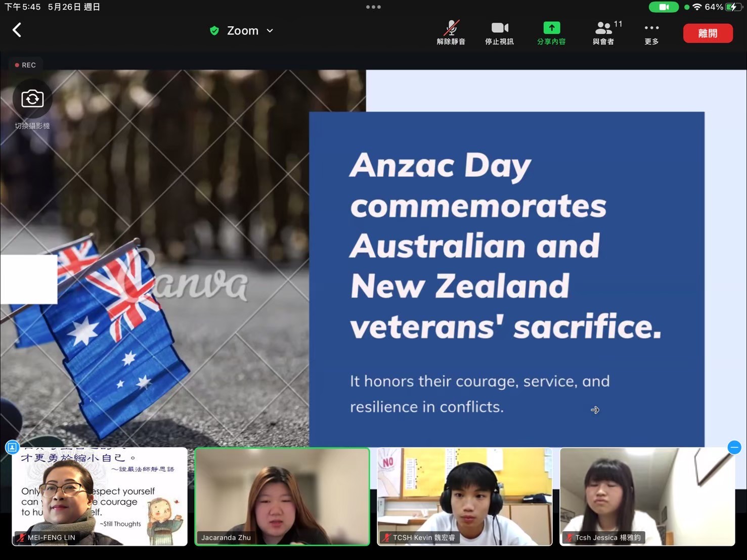Tap the blue icon beside thumbnail strip
This screenshot has width=747, height=560.
pos(12,447)
